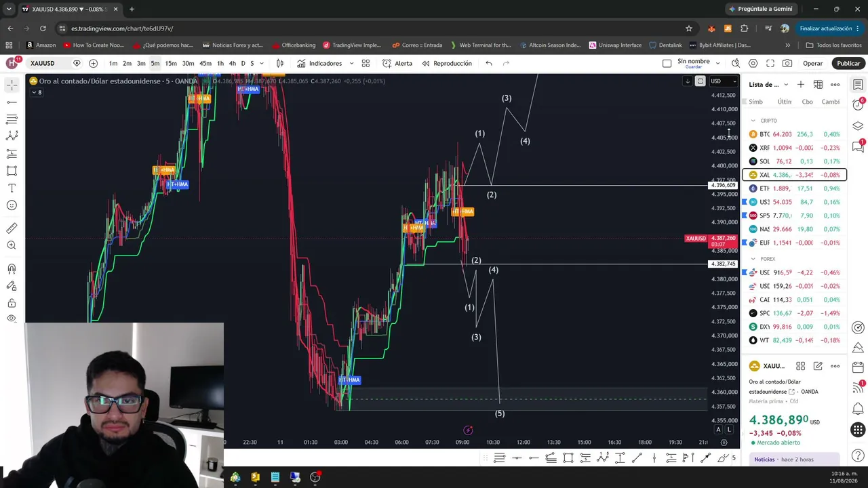Click the compare or add symbol plus icon
The height and width of the screenshot is (488, 868).
(x=93, y=64)
